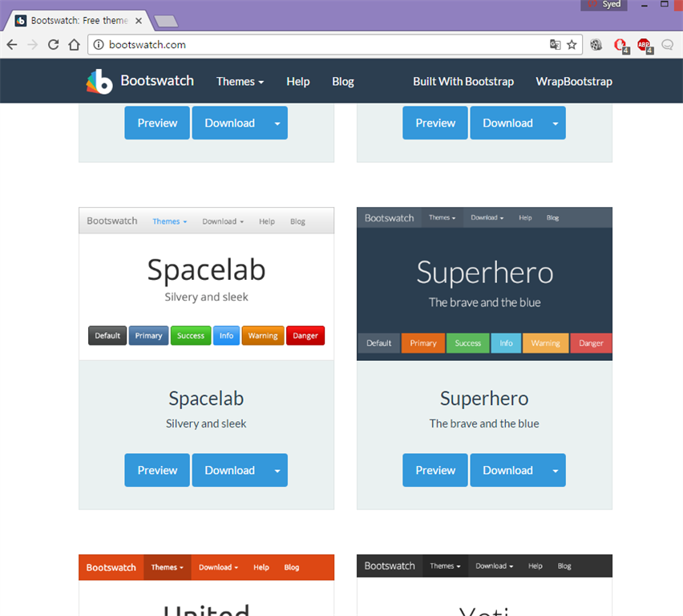Open the Yeti theme preview thumbnail

click(484, 585)
